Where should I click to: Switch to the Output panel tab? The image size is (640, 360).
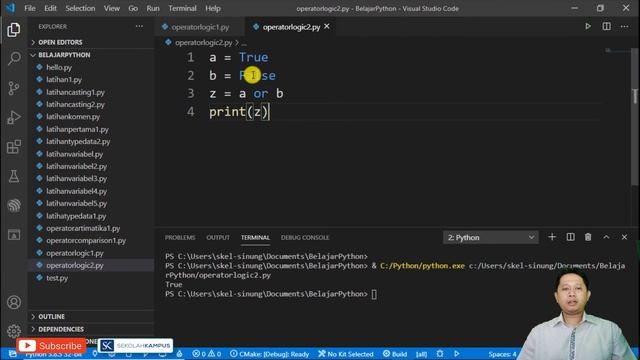(x=218, y=238)
